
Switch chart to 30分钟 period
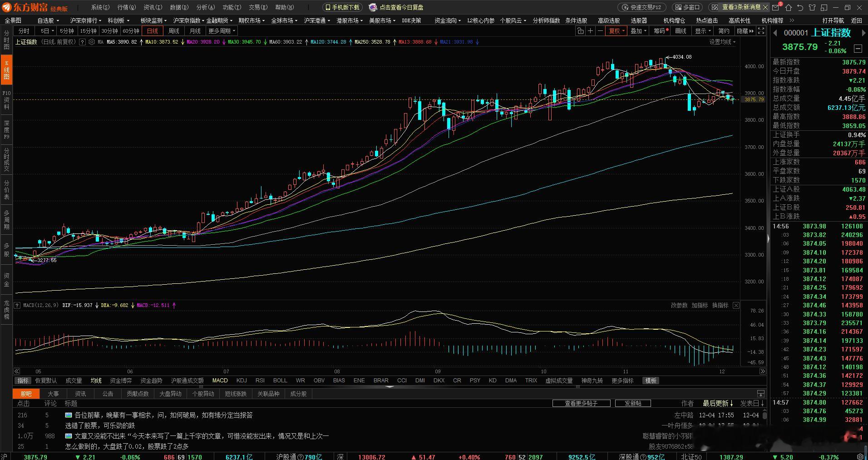[x=109, y=31]
